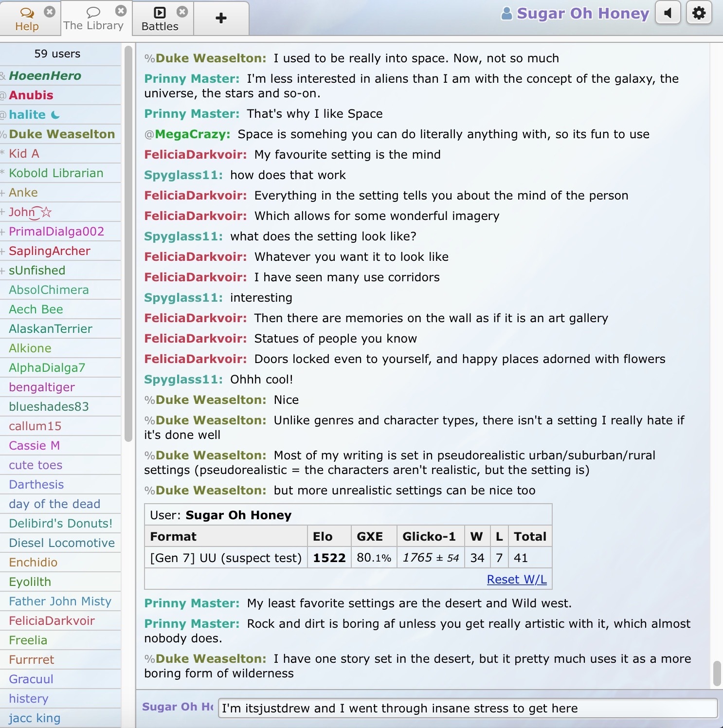Screen dimensions: 723x728
Task: Select user Darthesis
Action: 60,484
